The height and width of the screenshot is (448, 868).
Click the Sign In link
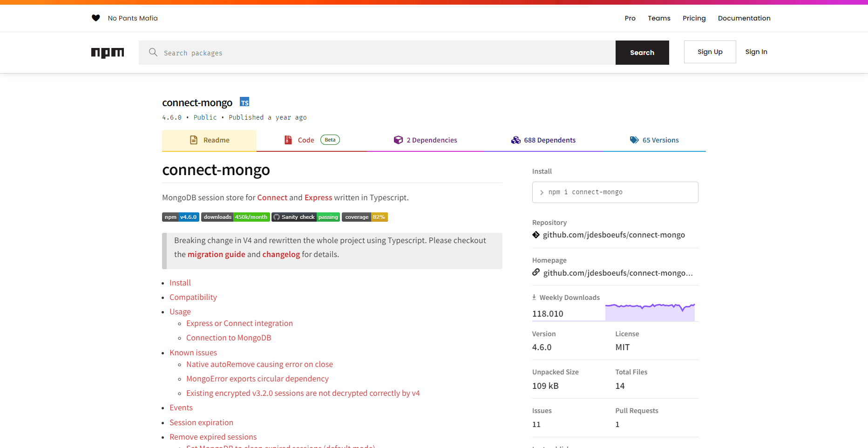[756, 52]
